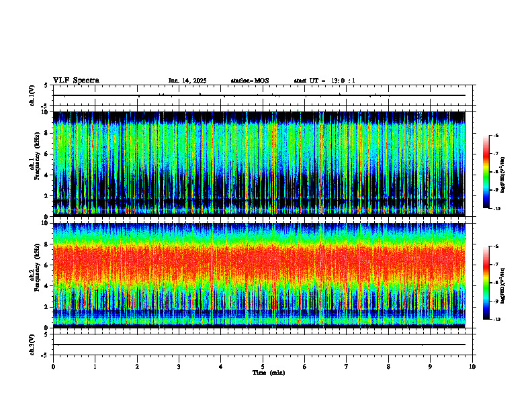Viewport: 532px width, 411px height.
Task: Click the "9" tick on the Time axis
Action: (x=430, y=367)
